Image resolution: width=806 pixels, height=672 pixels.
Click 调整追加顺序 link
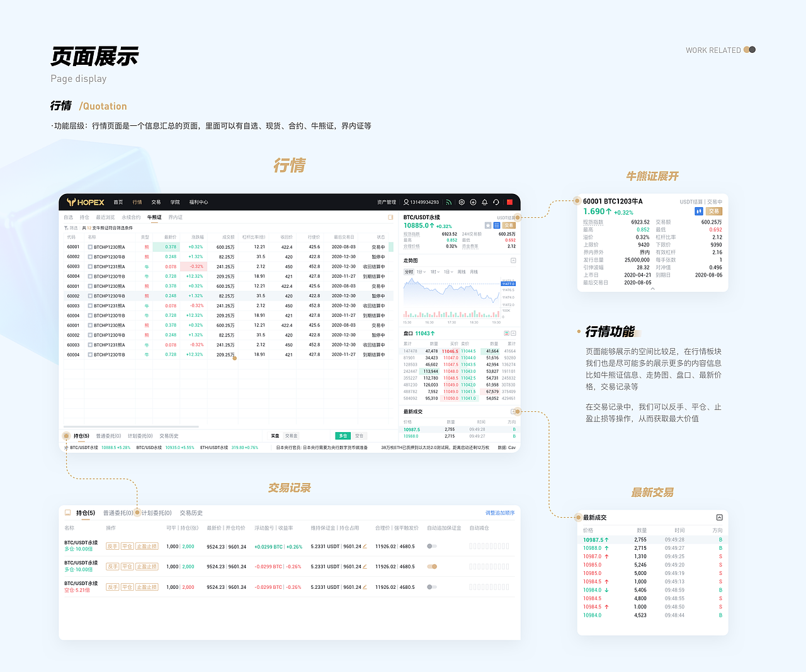tap(500, 513)
